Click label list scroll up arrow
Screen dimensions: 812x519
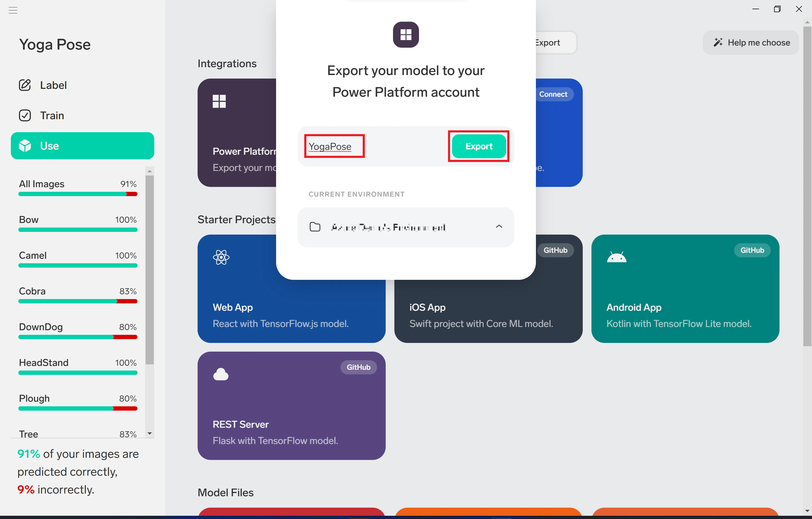point(150,171)
